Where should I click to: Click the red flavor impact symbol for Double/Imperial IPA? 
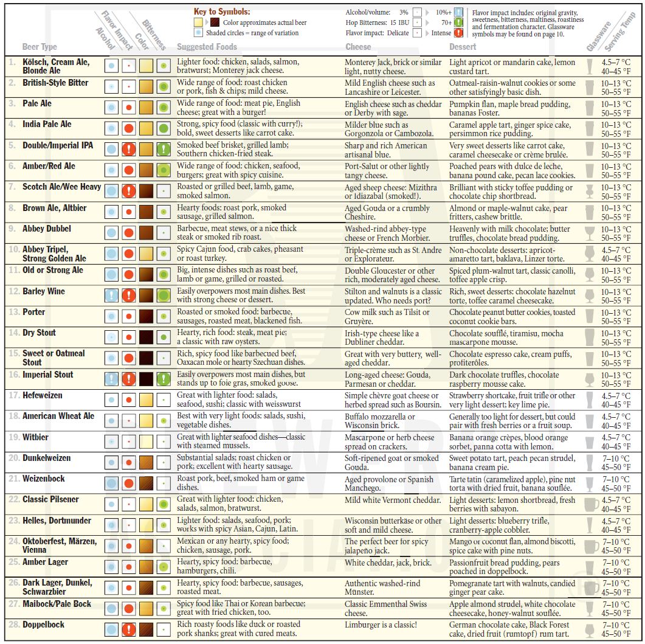click(129, 149)
